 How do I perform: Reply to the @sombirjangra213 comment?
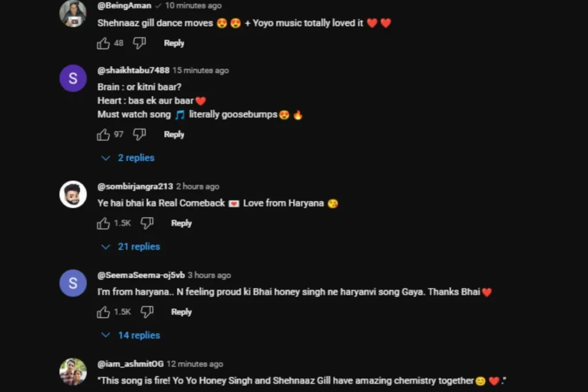[181, 223]
